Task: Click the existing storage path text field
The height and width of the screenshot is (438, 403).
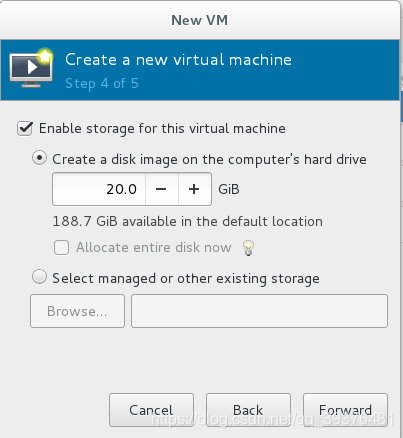Action: [x=259, y=311]
